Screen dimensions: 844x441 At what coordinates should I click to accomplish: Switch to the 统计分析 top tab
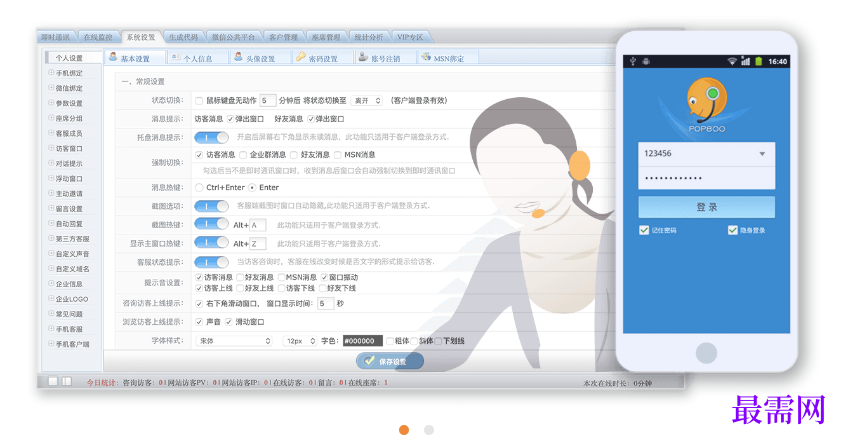coord(369,37)
